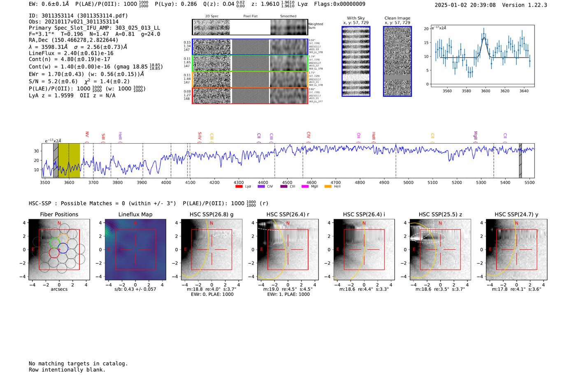Click the SiIV line marker above spectrum
This screenshot has height=392, width=576.
200,135
